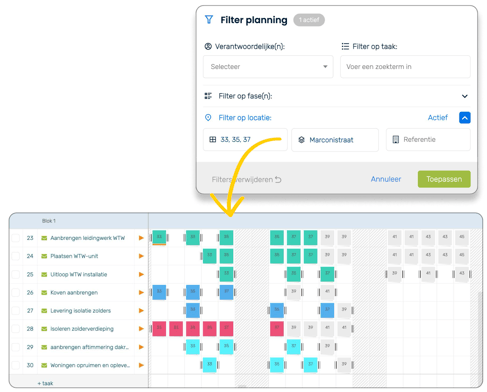Tick the checkbox for row 30
The height and width of the screenshot is (392, 487).
[16, 365]
